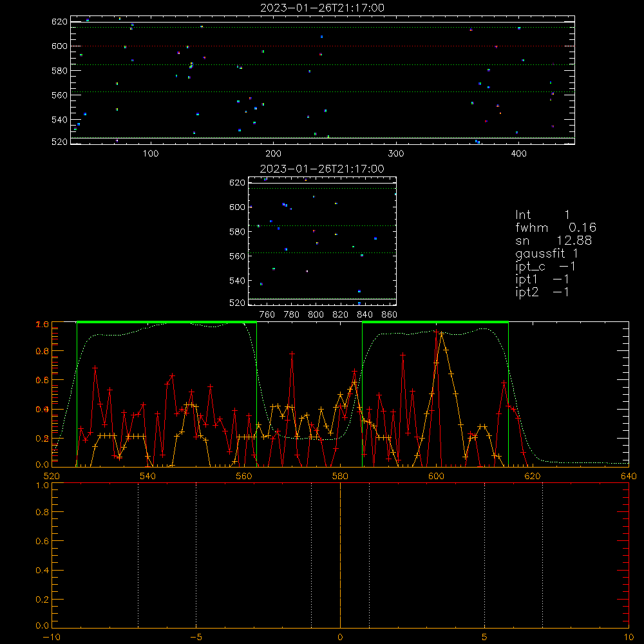The image size is (644, 644).
Task: Click x-axis label 820 on the small middle plot
Action: [341, 315]
